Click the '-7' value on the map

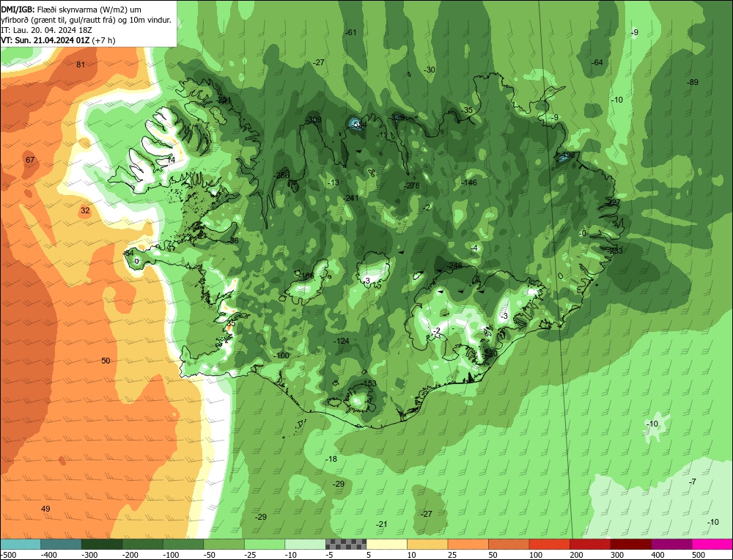point(693,482)
